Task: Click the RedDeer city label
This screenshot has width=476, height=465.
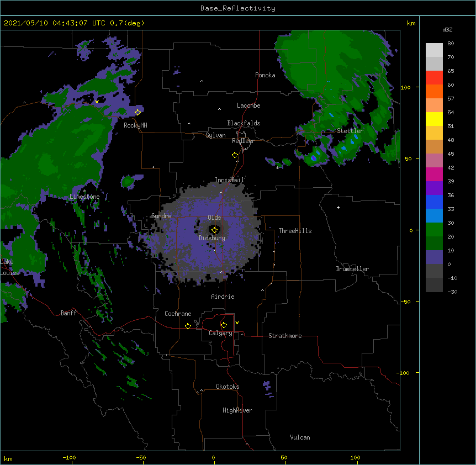Action: click(243, 141)
